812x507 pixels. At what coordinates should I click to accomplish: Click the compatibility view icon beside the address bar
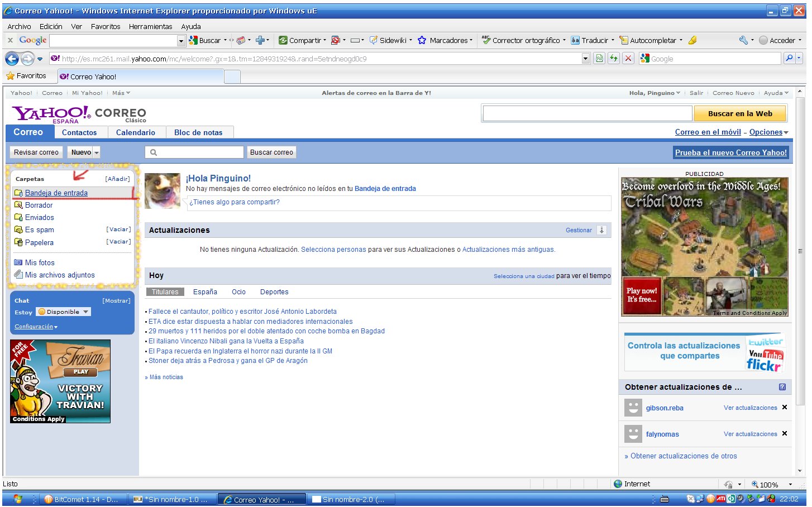599,58
